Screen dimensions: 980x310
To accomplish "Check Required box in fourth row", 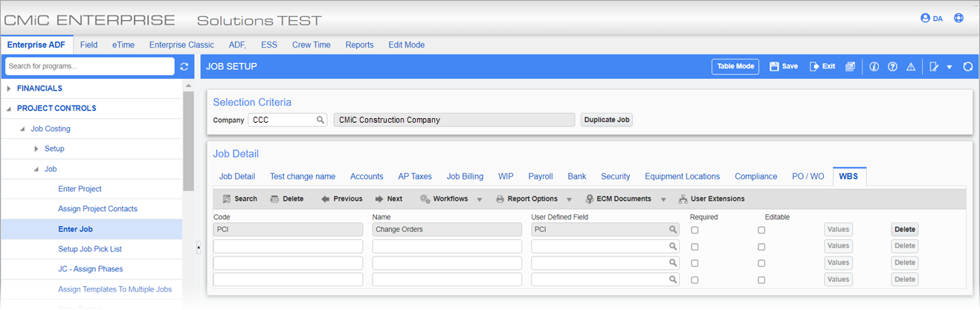I will click(694, 280).
